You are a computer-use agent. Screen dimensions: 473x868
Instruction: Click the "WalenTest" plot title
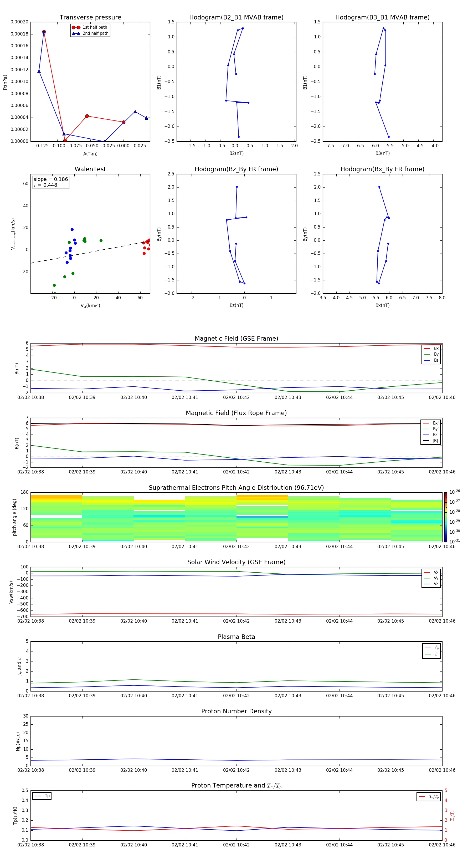[x=90, y=169]
